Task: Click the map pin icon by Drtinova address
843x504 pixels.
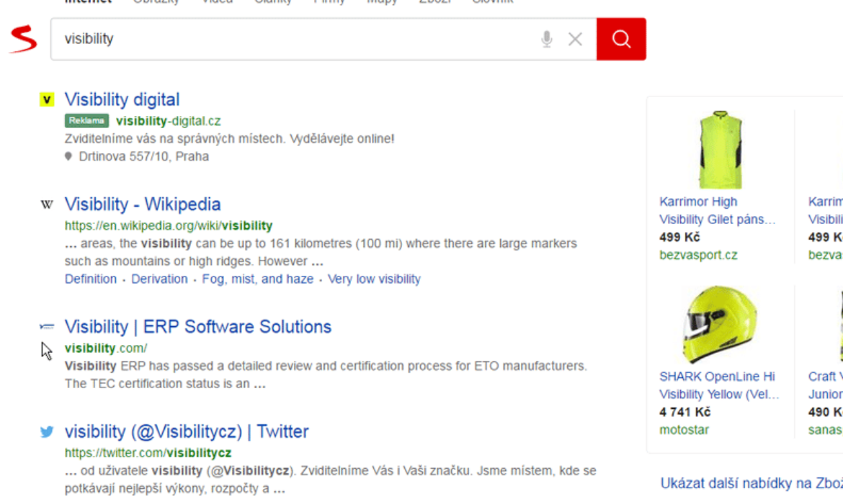Action: [68, 156]
